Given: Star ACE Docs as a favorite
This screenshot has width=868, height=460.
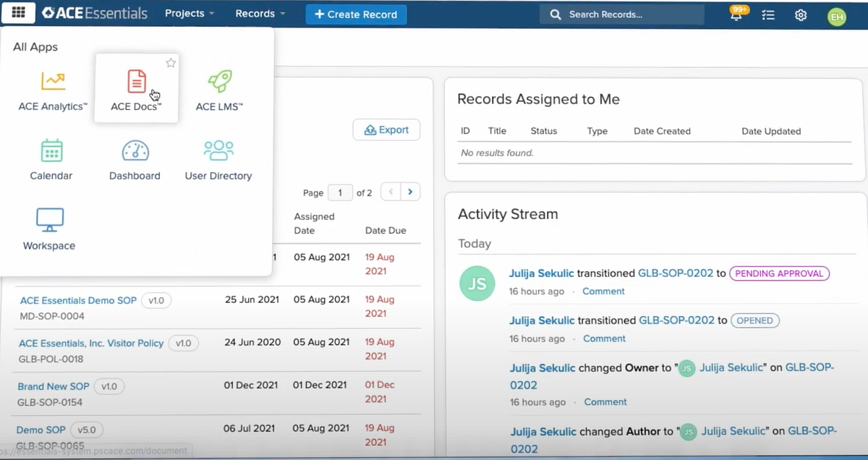Looking at the screenshot, I should pos(171,63).
